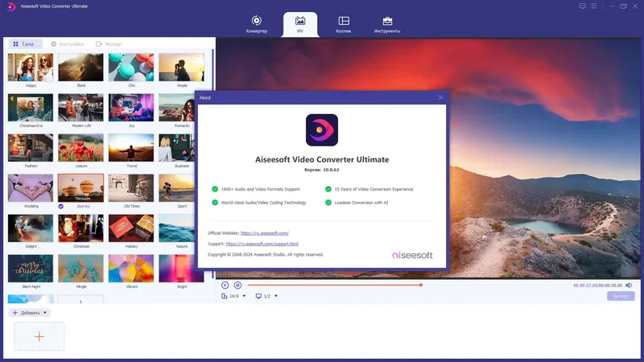Switch to the Export tab

109,44
